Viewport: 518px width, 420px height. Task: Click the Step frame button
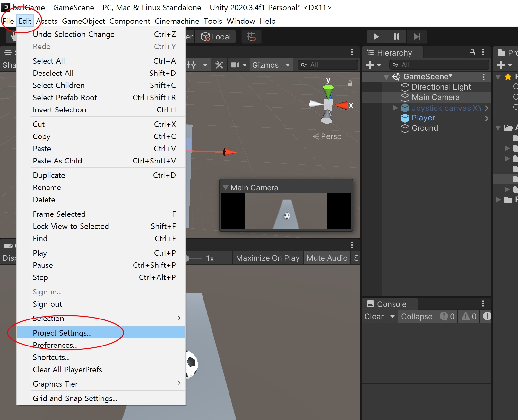[417, 37]
